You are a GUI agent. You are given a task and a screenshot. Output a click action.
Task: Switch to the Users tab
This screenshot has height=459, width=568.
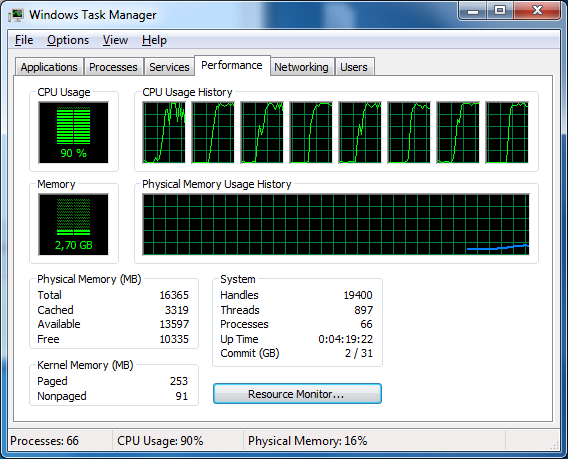(x=354, y=67)
